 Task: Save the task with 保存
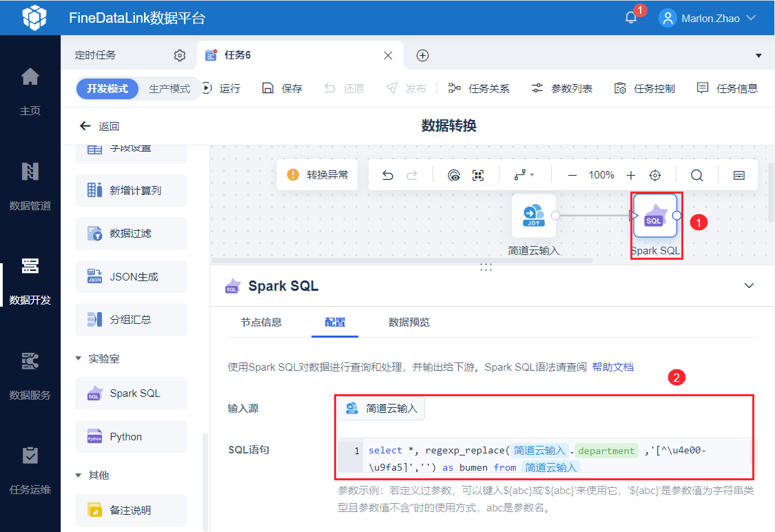click(282, 88)
